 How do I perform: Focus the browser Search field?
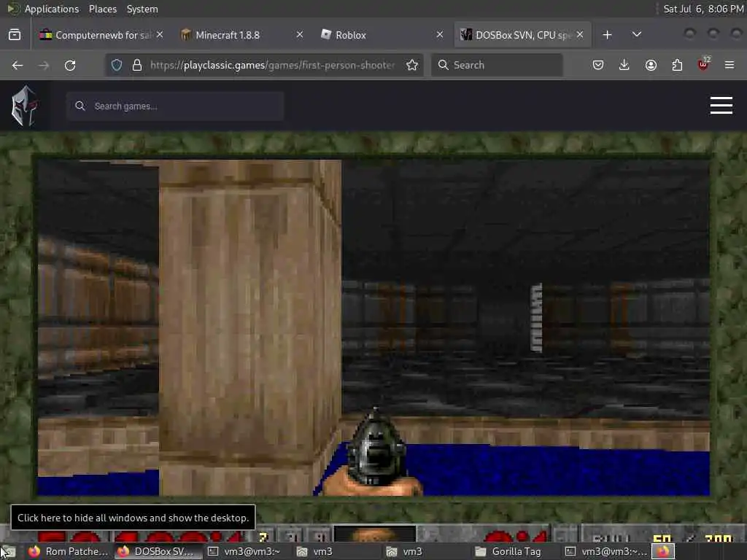tap(497, 65)
